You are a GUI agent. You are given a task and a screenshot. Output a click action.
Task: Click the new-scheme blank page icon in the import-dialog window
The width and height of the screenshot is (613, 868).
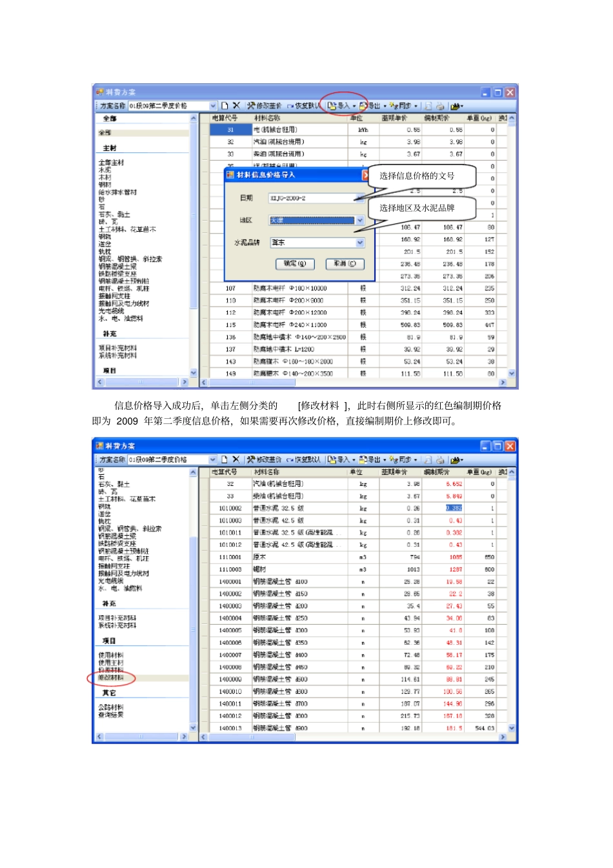(225, 106)
